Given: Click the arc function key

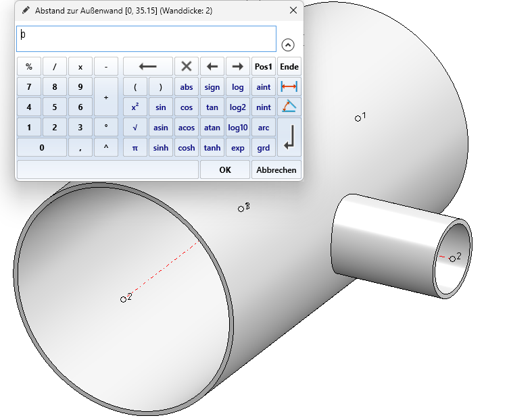Looking at the screenshot, I should click(x=263, y=127).
